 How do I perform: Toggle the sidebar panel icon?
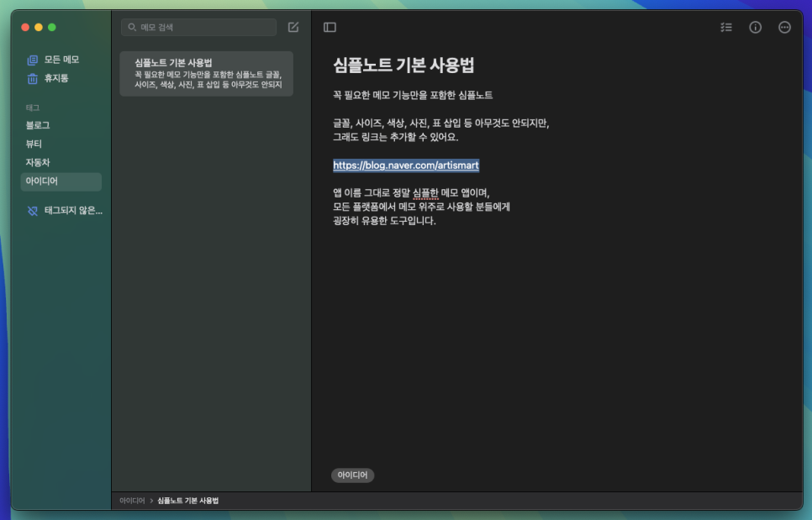(330, 27)
